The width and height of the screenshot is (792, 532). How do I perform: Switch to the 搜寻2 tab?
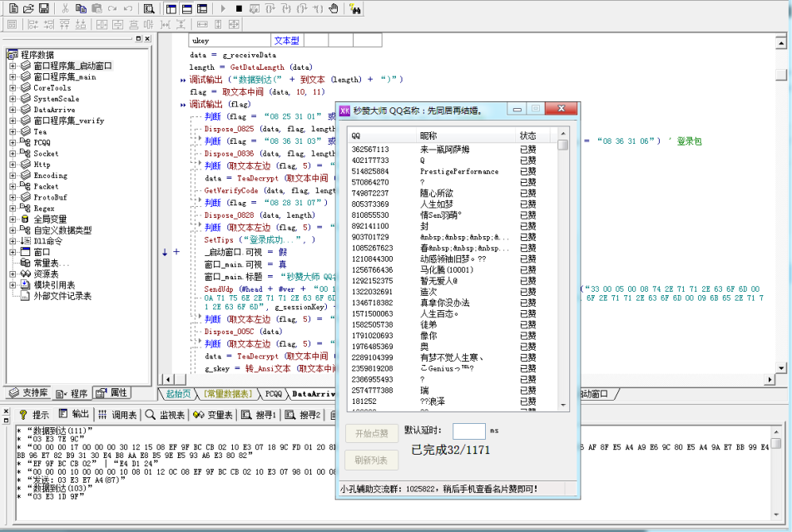point(303,415)
